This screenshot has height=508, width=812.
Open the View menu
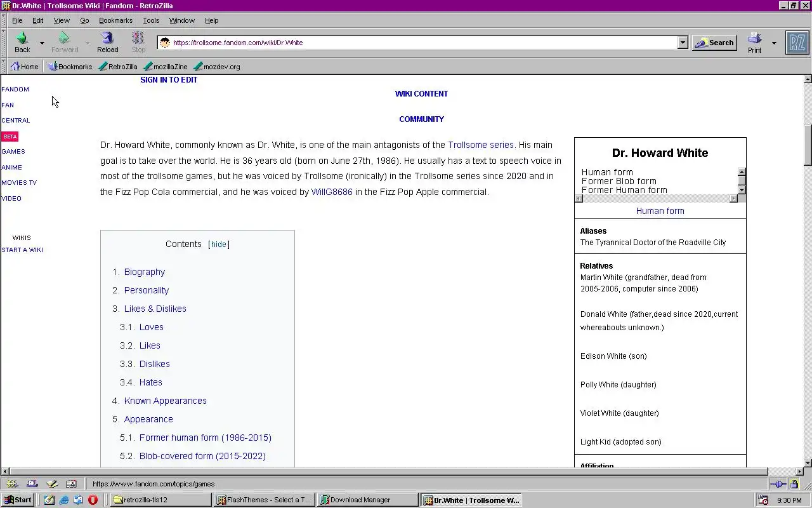point(62,20)
